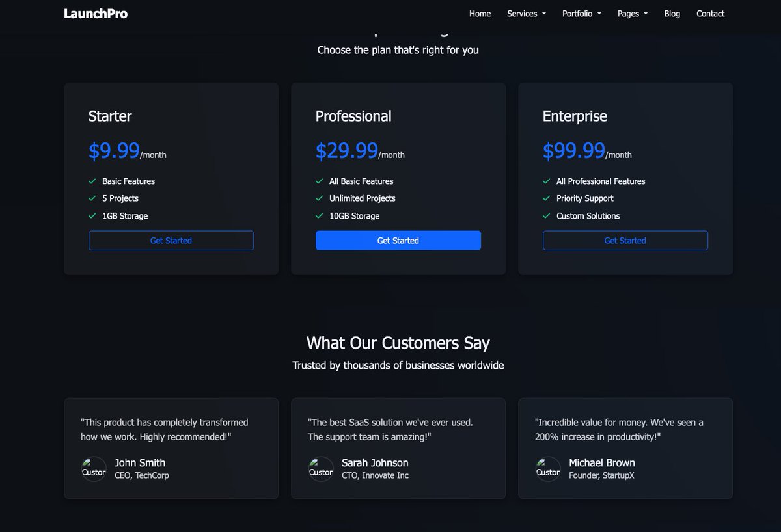Screen dimensions: 781x532
Task: Click the checkmark beside Priority Support
Action: 546,198
